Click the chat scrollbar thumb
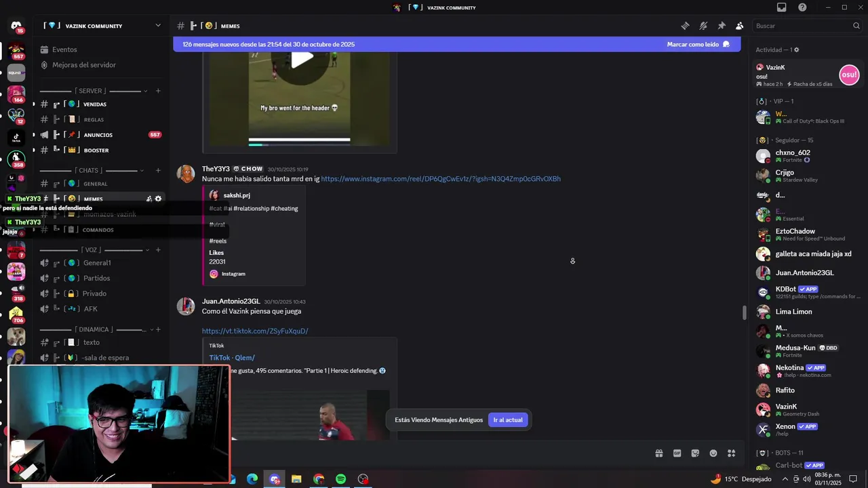The height and width of the screenshot is (488, 868). point(744,312)
